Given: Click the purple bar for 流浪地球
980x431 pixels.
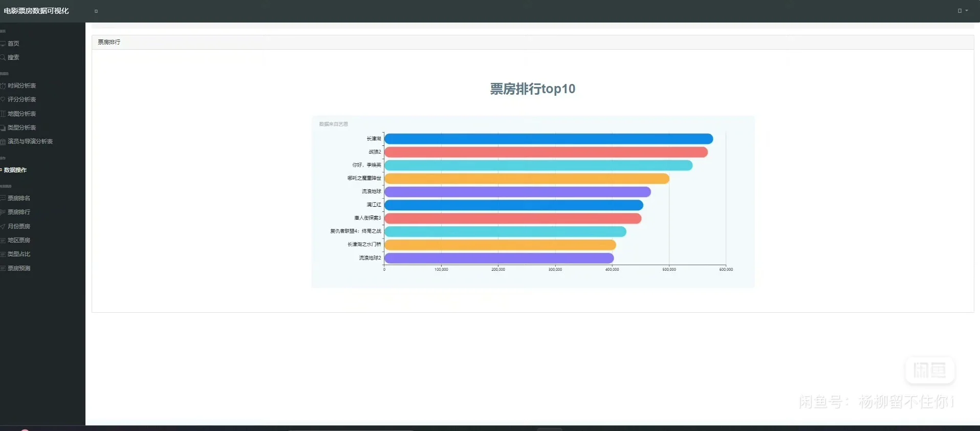Looking at the screenshot, I should [x=517, y=192].
